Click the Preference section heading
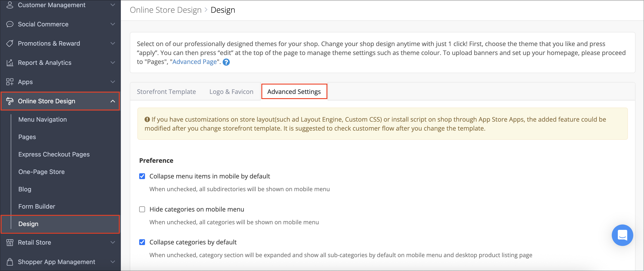The image size is (644, 271). pyautogui.click(x=156, y=161)
